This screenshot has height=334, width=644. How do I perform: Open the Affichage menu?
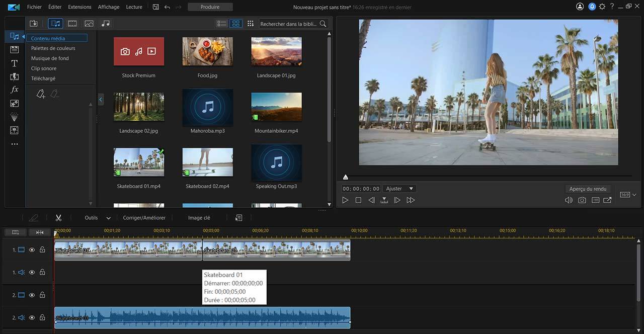point(109,7)
